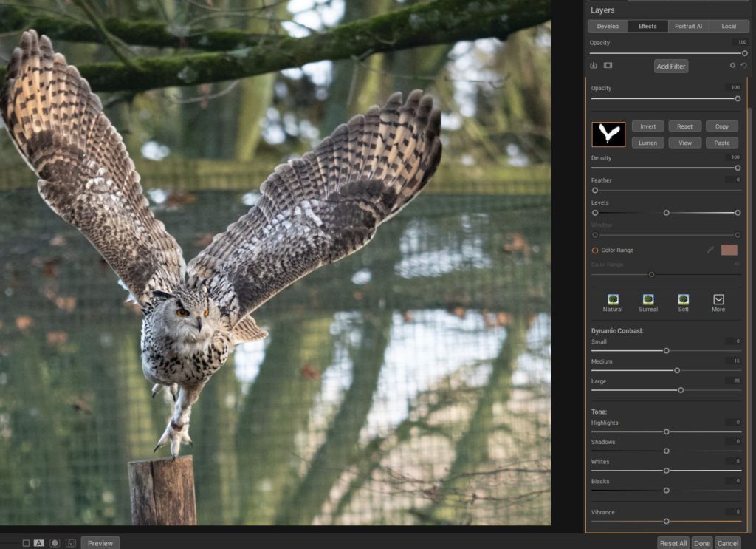Click the camera mask icon next to export icon
Screen dimensions: 756x549
(x=608, y=66)
